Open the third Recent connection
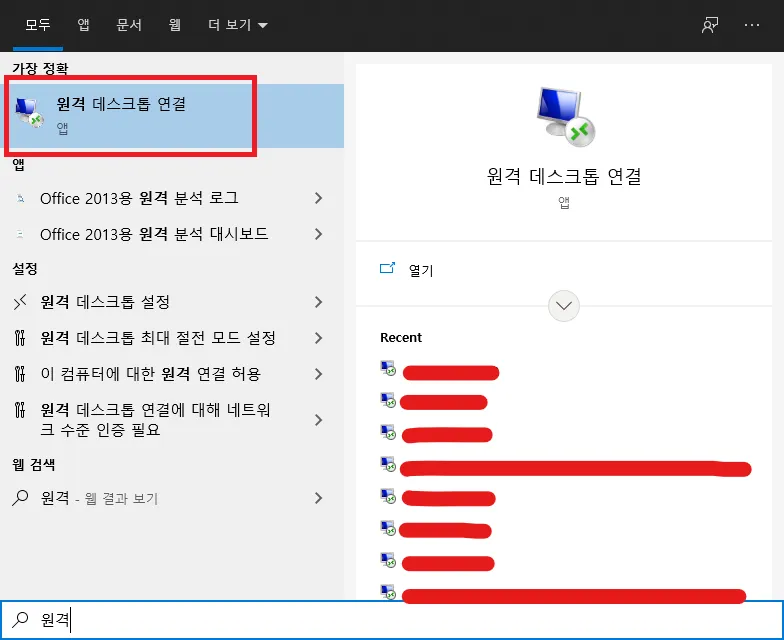 tap(436, 434)
